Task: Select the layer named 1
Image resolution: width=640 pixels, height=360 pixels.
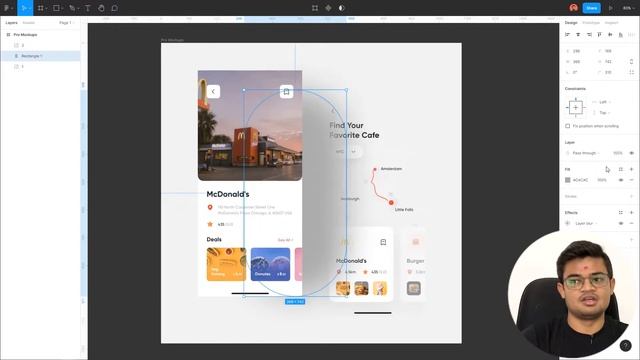Action: tap(22, 67)
